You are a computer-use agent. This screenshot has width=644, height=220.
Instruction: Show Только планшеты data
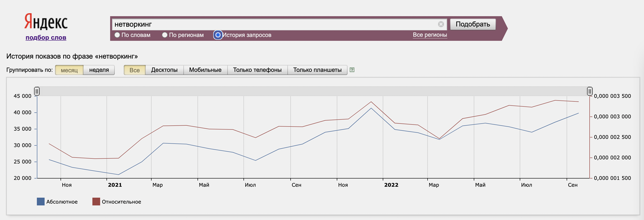tap(317, 70)
